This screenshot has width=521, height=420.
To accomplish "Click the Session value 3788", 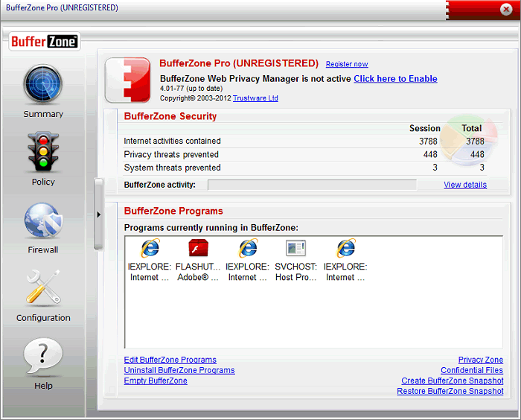I will pos(428,141).
